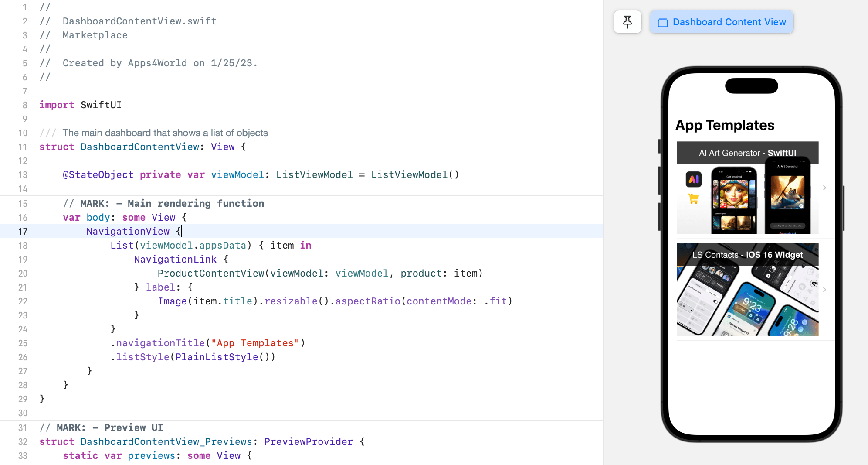Click the AI Art Generator app icon in preview

[693, 179]
